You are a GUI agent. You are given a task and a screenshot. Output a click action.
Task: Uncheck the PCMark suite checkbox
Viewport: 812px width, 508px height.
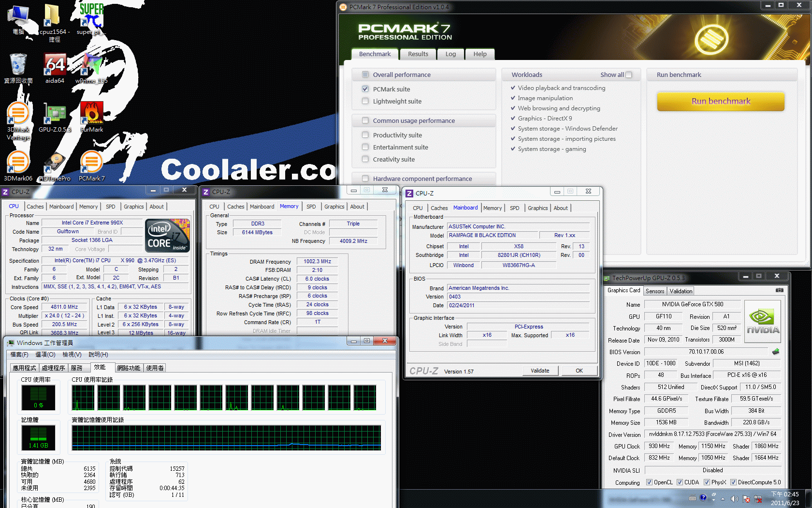pos(365,89)
